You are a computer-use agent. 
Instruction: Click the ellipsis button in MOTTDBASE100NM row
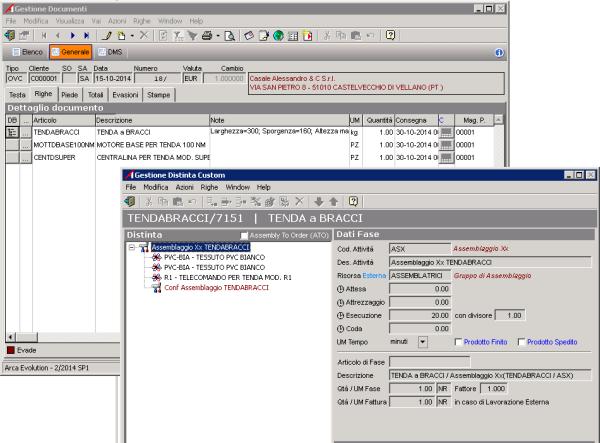click(x=26, y=145)
